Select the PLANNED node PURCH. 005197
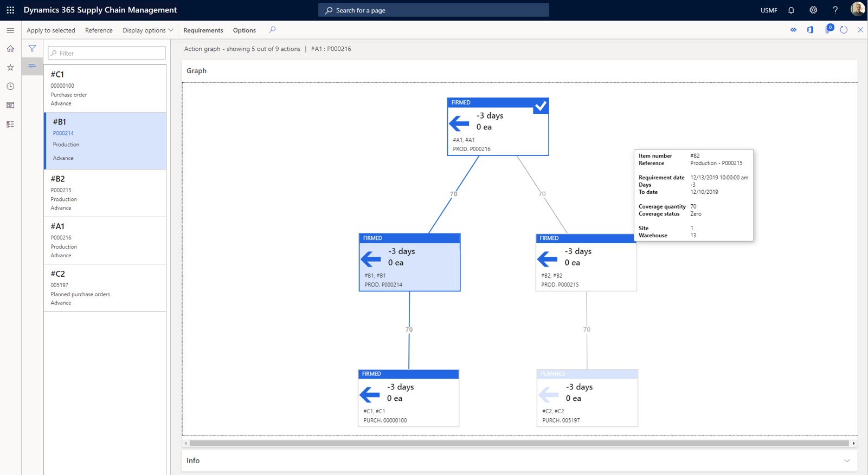This screenshot has width=868, height=475. point(587,398)
